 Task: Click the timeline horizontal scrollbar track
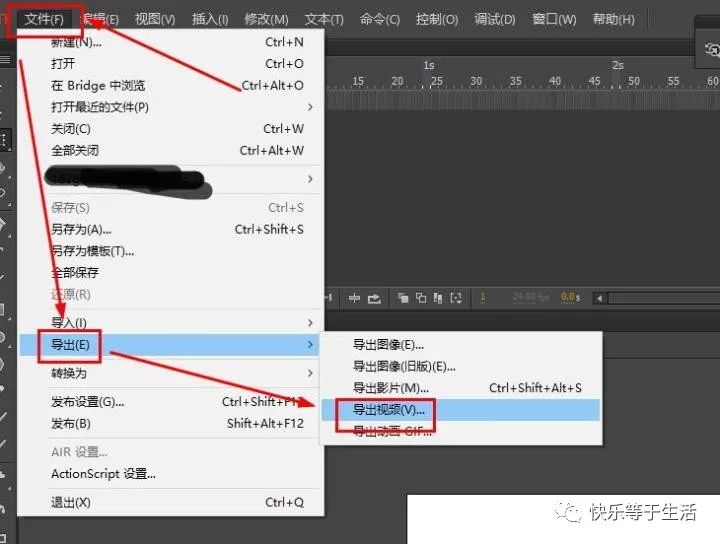(664, 298)
